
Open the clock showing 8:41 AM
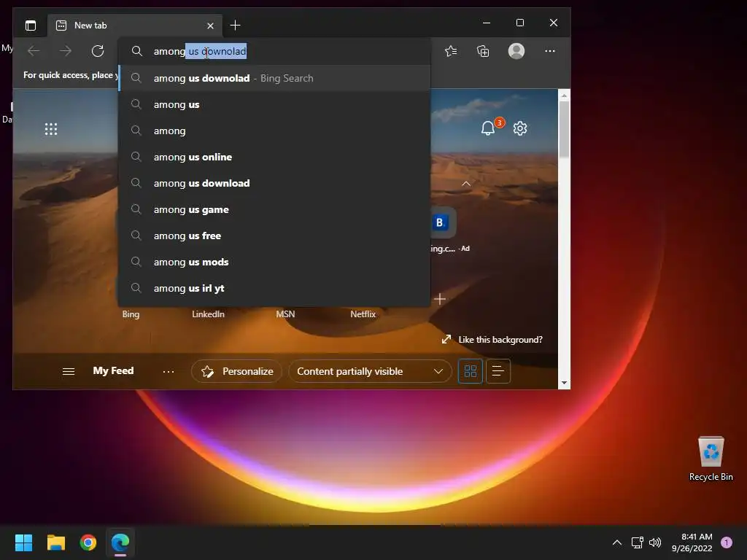point(692,542)
